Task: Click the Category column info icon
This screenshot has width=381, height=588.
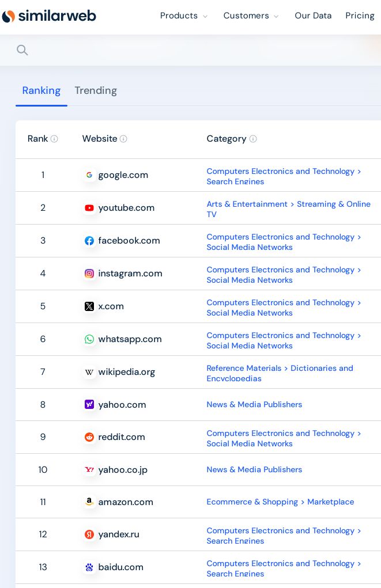Action: click(253, 139)
